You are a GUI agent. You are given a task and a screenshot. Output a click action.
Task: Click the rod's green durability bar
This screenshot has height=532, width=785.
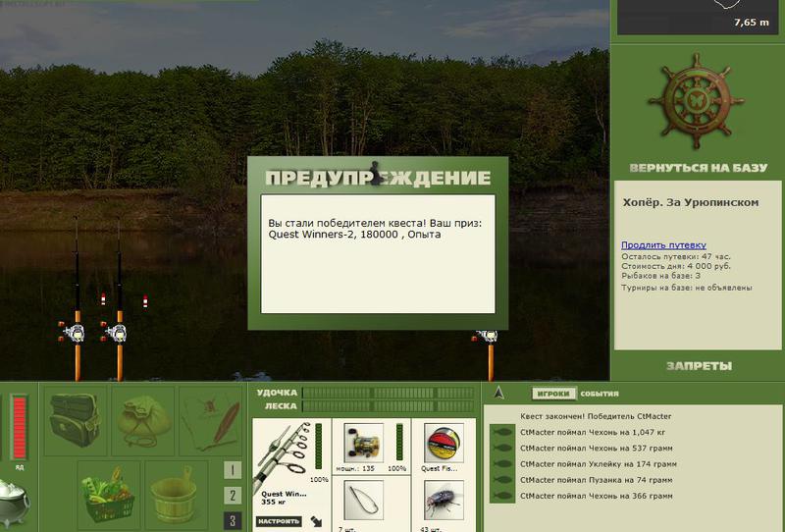click(318, 447)
